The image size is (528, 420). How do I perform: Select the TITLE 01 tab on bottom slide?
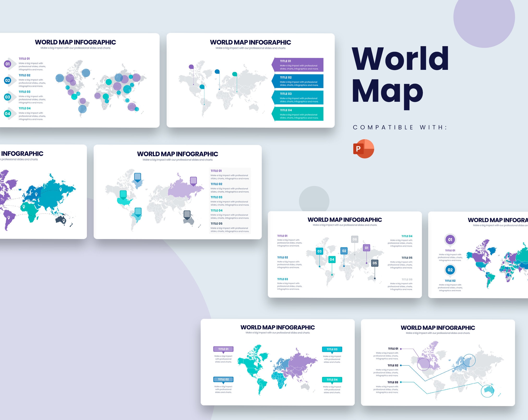pos(223,348)
